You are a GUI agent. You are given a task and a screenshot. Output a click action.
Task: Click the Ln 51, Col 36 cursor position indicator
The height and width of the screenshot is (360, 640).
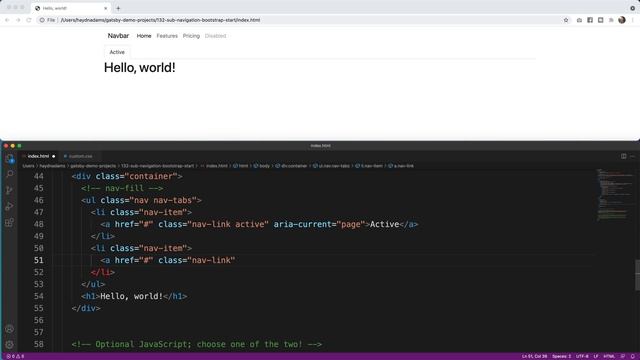[x=534, y=356]
